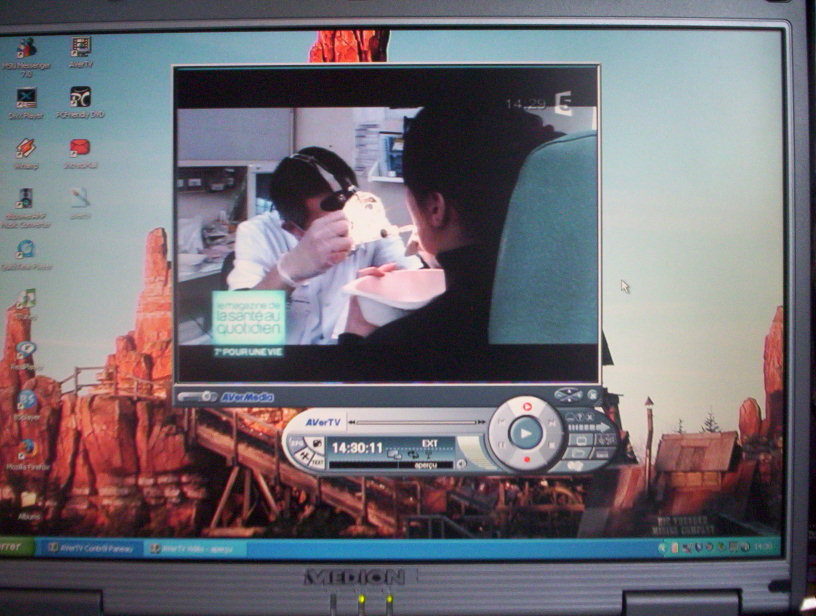Start recording with the red record button
Viewport: 816px width, 616px height.
[x=527, y=460]
